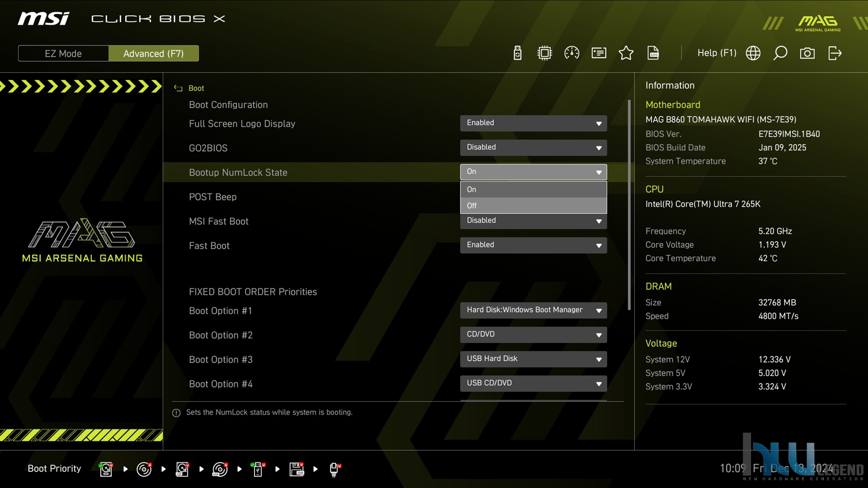Collapse the Bootup NumLock State dropdown
868x488 pixels.
[x=533, y=172]
